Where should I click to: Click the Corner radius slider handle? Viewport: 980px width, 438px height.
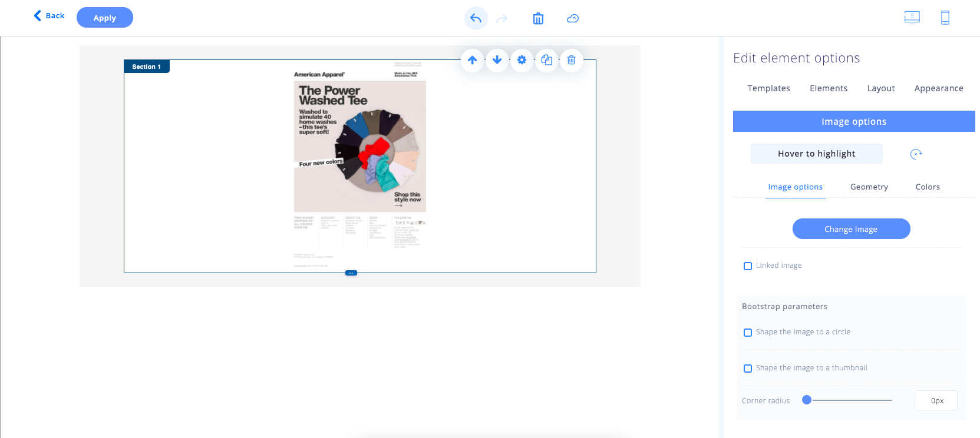[807, 400]
